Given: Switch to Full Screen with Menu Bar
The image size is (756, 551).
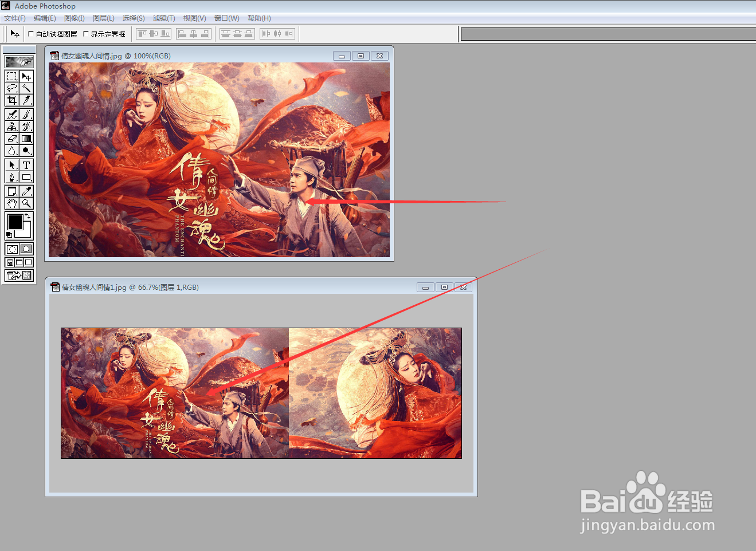Looking at the screenshot, I should [19, 262].
